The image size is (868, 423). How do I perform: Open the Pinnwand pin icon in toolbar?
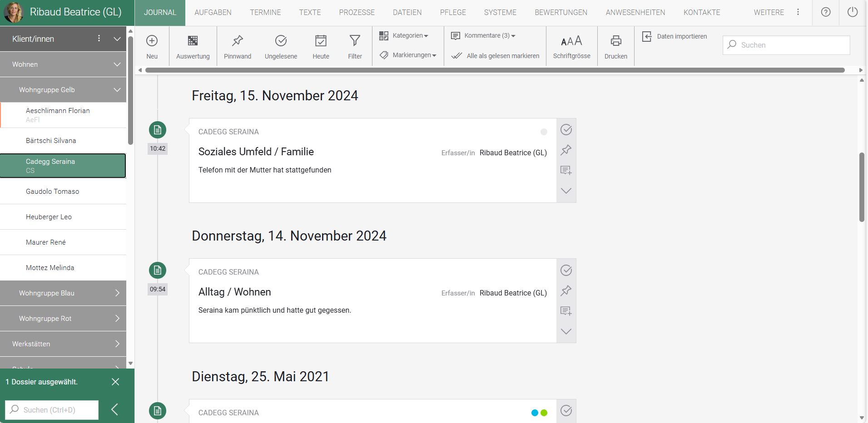click(x=237, y=41)
